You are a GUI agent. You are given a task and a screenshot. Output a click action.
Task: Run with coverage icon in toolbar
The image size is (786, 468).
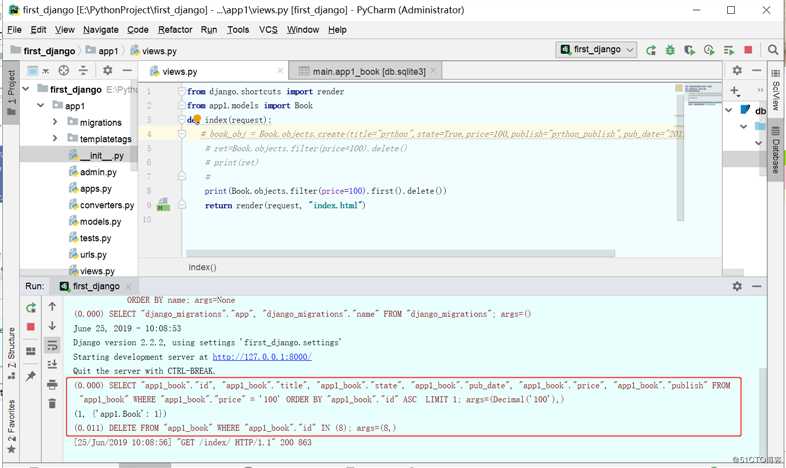pos(689,50)
